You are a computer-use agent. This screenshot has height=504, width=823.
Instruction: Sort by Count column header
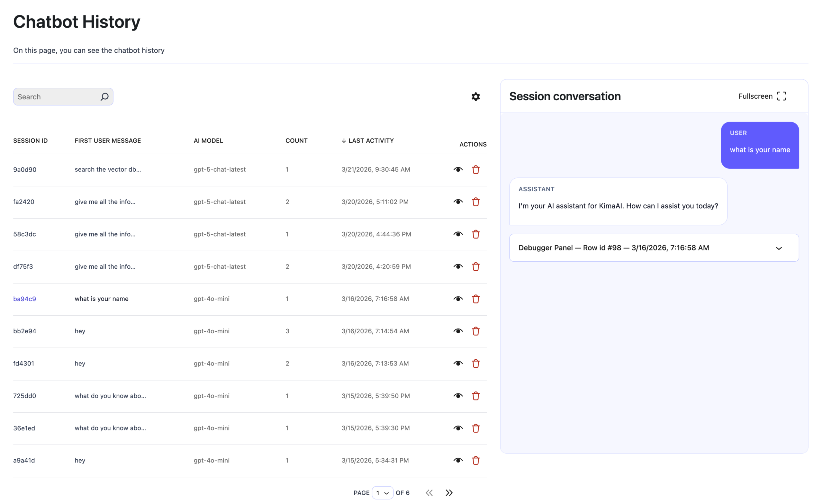pos(296,140)
